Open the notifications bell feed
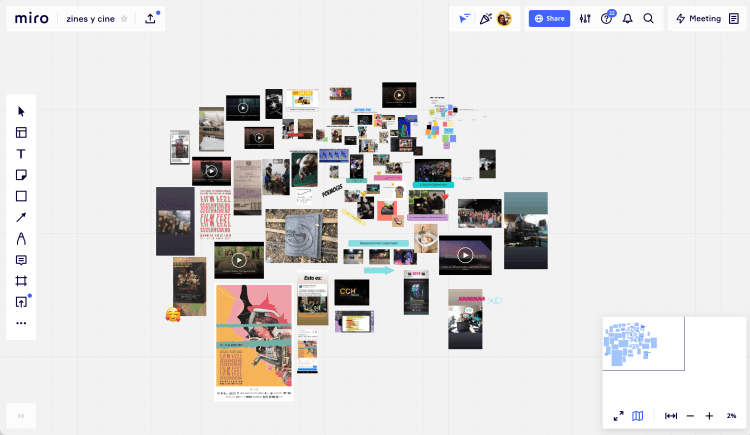The image size is (750, 435). (628, 18)
